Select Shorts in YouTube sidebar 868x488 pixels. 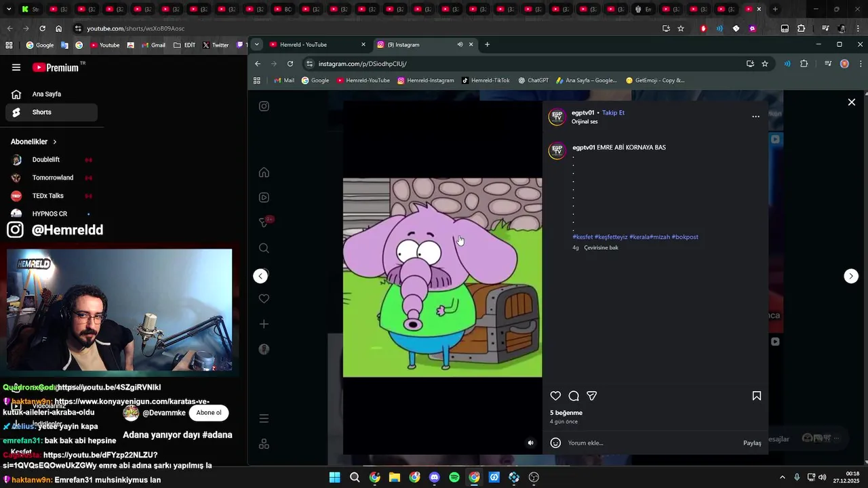(52, 112)
